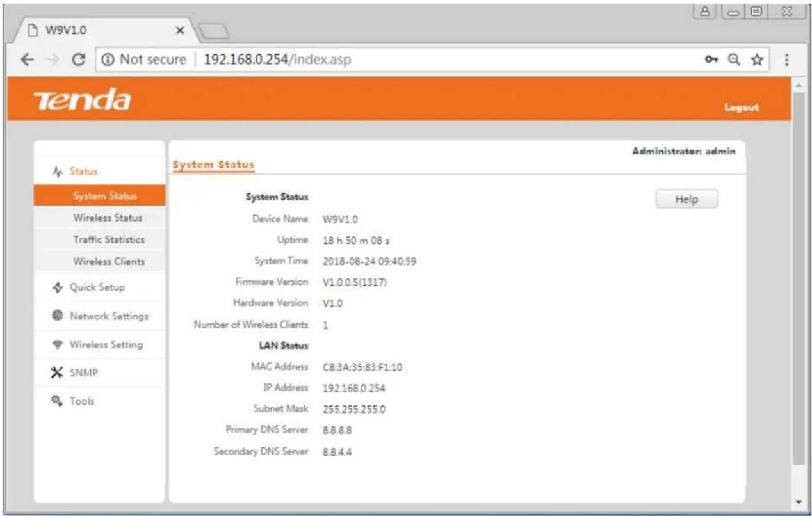Image resolution: width=812 pixels, height=516 pixels.
Task: Click the Tenda logo
Action: tap(84, 101)
